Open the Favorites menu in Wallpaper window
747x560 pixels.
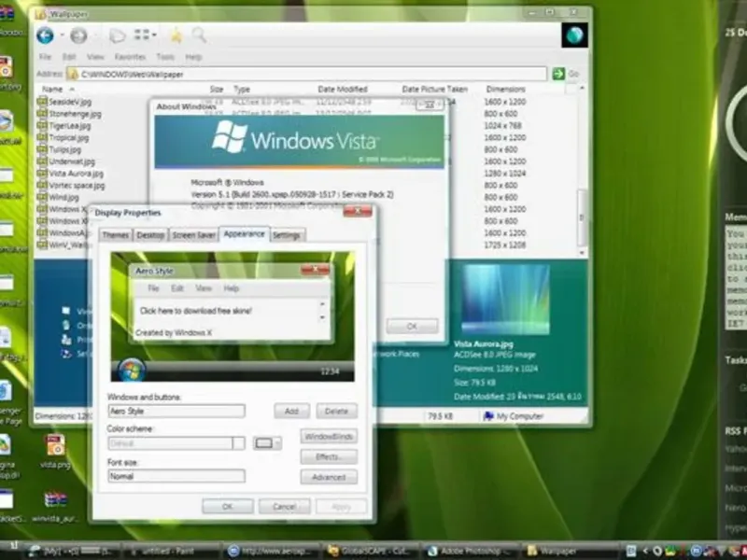(x=130, y=57)
